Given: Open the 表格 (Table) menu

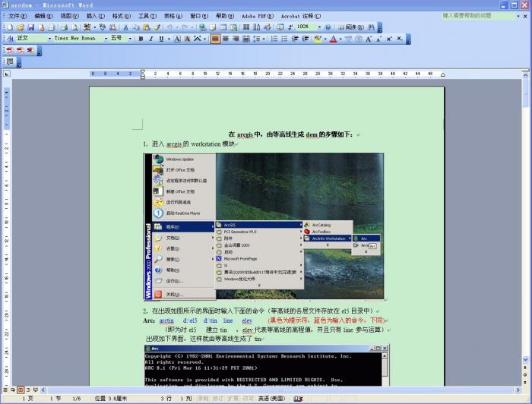Looking at the screenshot, I should [x=173, y=15].
